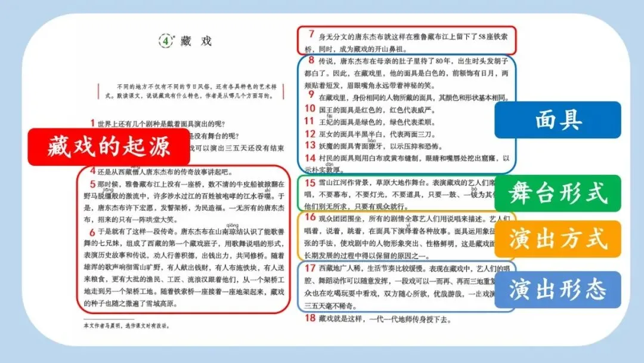Viewport: 644px width, 363px height.
Task: Click 妖魔的面具青面獠牙，以示压抑和恐怖
Action: (380, 146)
